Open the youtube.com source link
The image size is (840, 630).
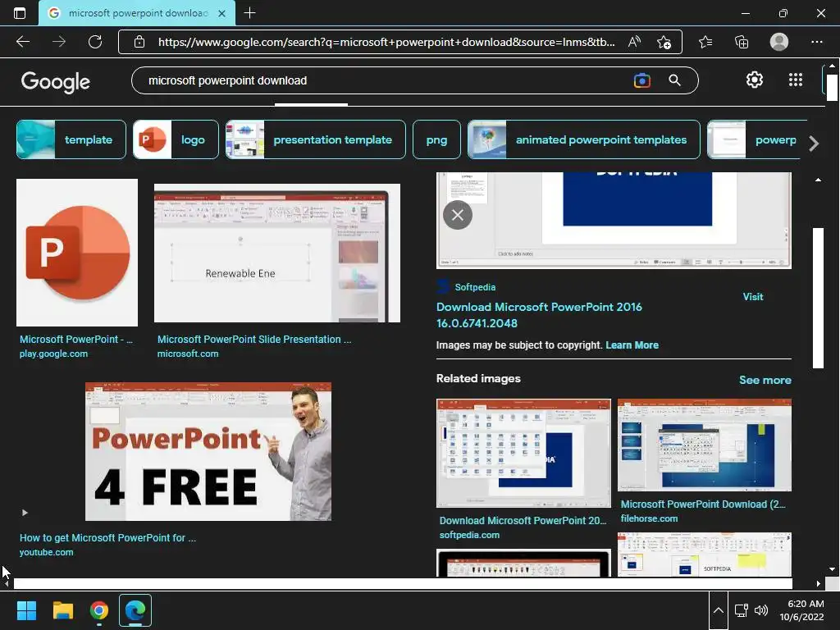[x=47, y=552]
